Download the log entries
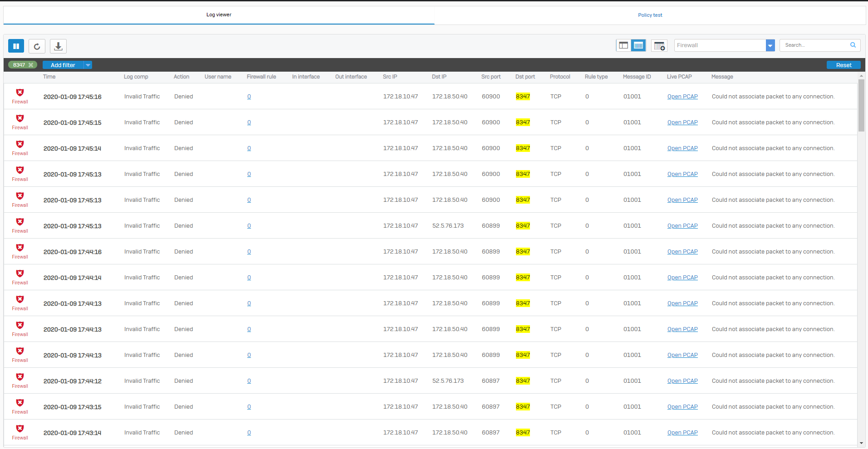 pyautogui.click(x=58, y=46)
